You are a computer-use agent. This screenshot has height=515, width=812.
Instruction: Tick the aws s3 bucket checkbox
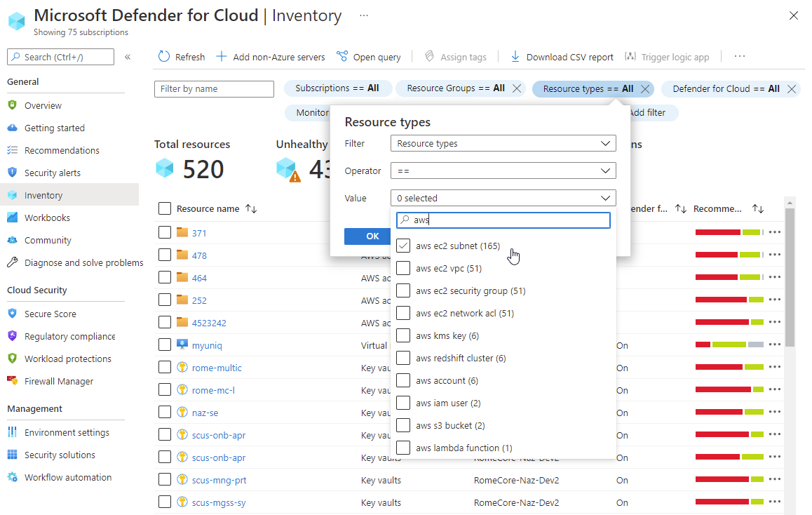coord(403,425)
